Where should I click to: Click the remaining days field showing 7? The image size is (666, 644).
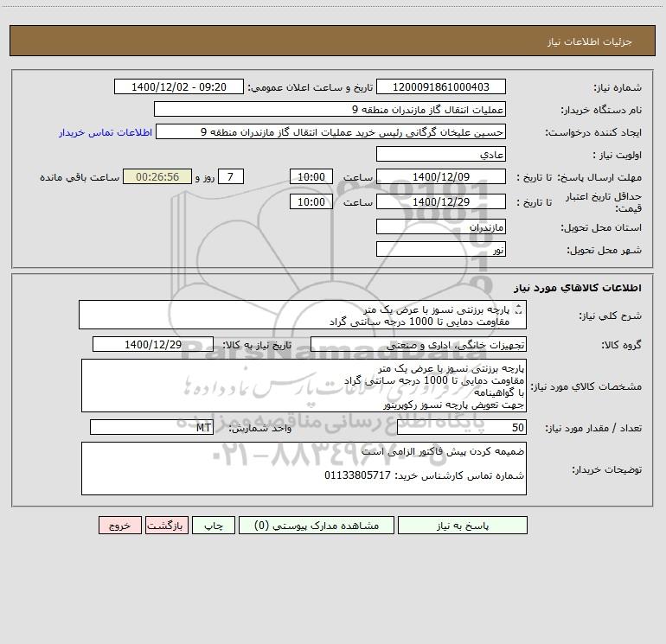(231, 176)
